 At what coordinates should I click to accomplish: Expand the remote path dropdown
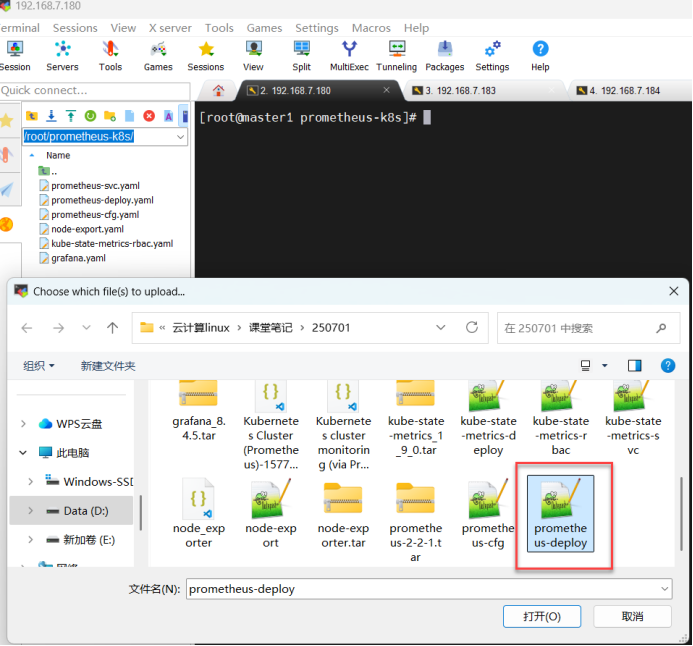click(x=180, y=136)
